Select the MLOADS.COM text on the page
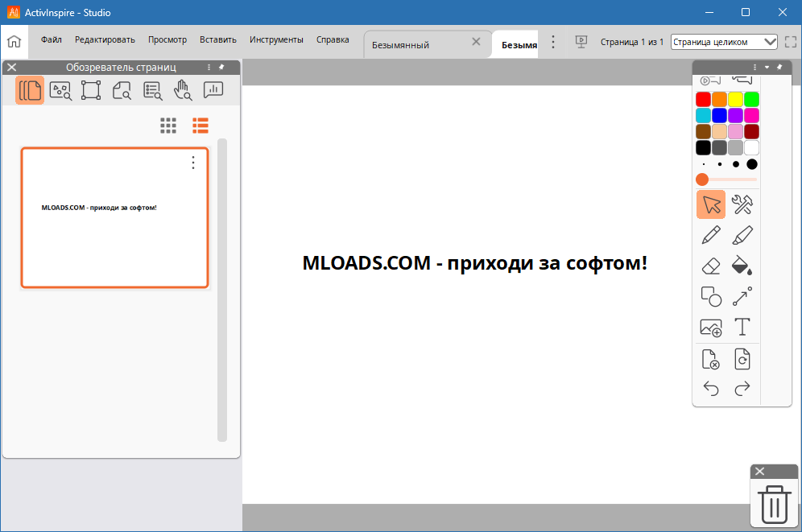Screen dimensions: 802x532 (x=474, y=263)
